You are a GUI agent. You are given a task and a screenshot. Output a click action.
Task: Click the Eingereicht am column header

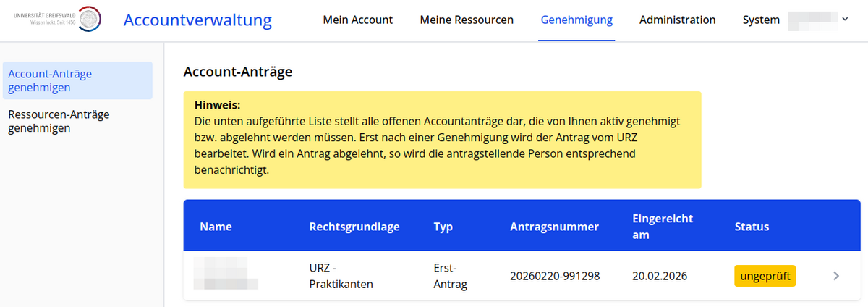(x=663, y=227)
